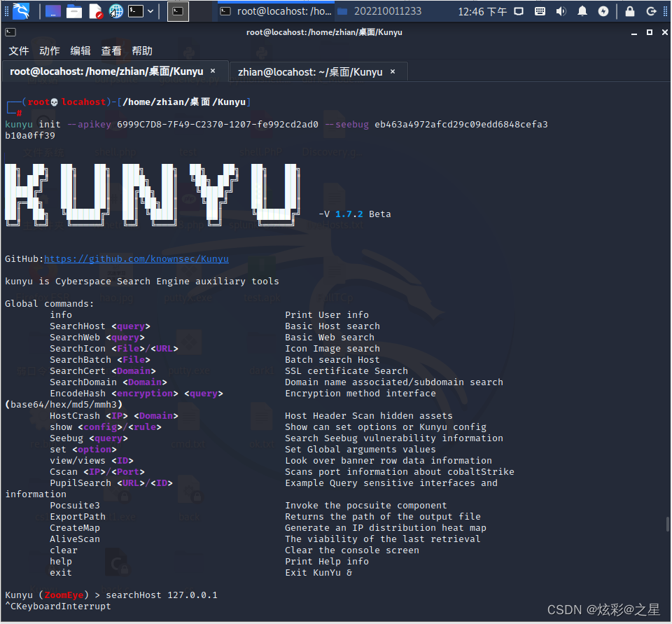Screen dimensions: 672x624
Task: Open the web browser globe icon
Action: click(x=115, y=11)
